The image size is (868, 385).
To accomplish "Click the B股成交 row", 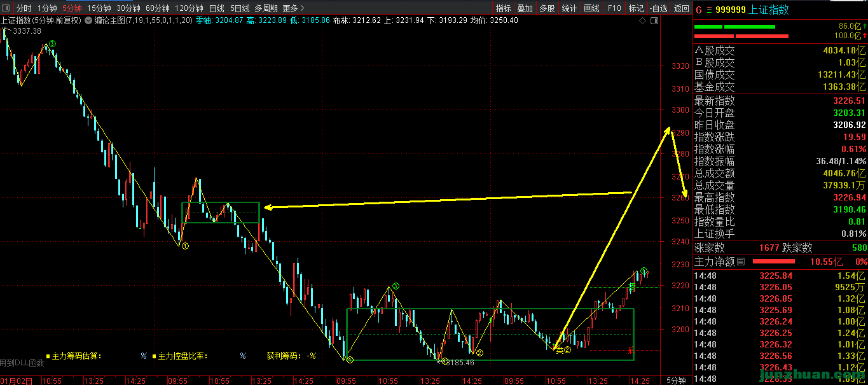I will (780, 62).
